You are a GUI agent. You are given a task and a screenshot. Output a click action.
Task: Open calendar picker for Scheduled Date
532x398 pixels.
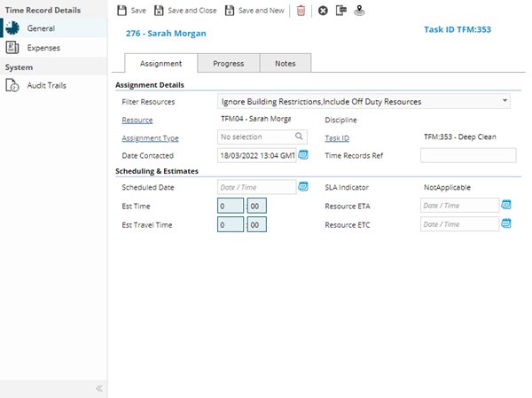[303, 187]
